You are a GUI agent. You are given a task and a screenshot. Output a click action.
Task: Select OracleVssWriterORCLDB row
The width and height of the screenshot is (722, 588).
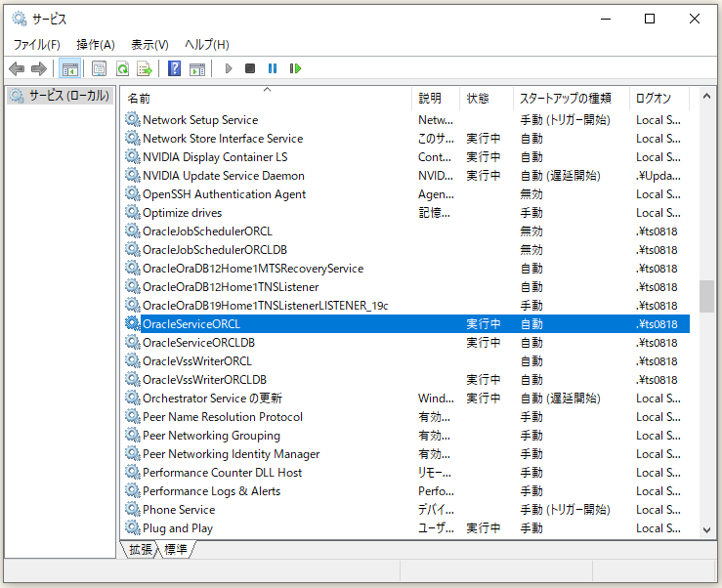coord(406,379)
